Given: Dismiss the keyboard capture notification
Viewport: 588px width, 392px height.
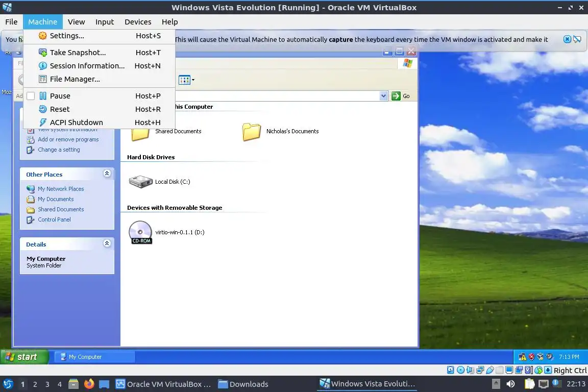Looking at the screenshot, I should pyautogui.click(x=567, y=39).
